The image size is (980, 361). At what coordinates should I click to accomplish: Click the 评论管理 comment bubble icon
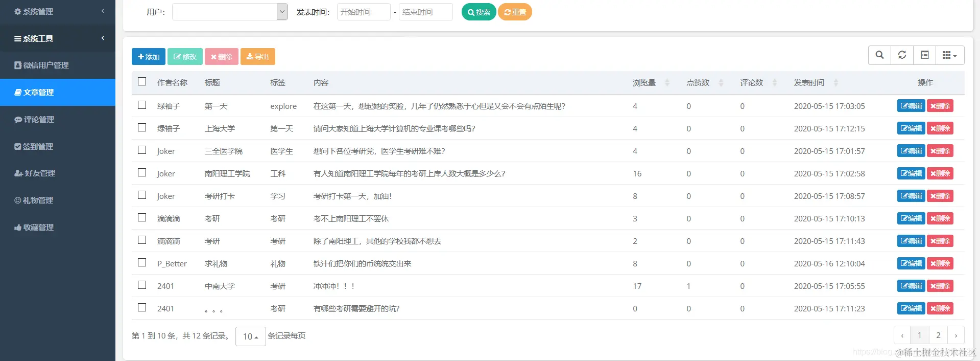(18, 119)
